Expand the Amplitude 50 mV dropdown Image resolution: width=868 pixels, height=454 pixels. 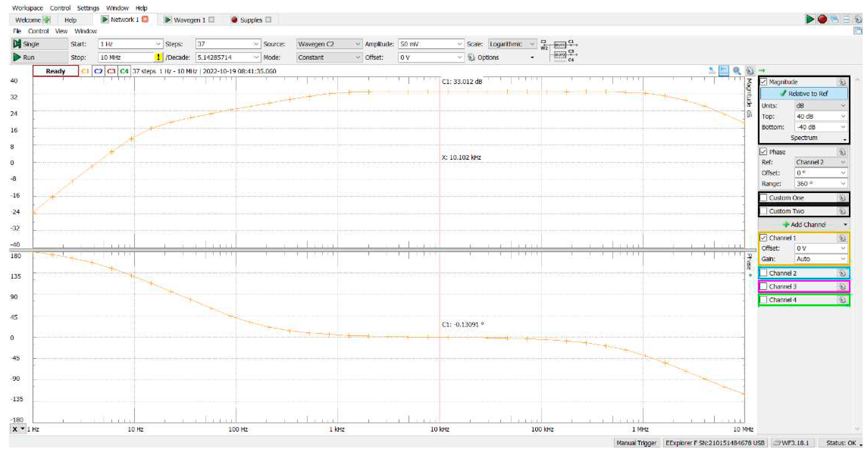pos(459,44)
